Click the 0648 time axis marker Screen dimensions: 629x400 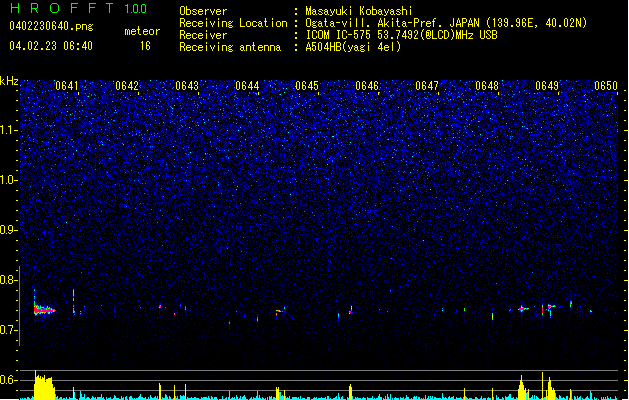click(487, 86)
